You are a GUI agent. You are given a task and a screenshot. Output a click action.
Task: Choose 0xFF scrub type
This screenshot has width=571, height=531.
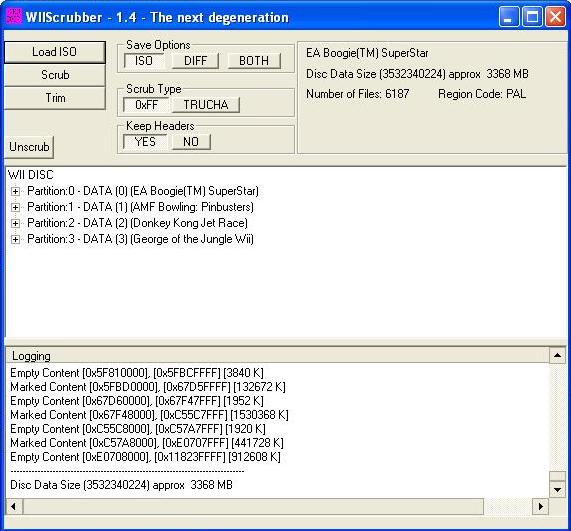point(146,105)
